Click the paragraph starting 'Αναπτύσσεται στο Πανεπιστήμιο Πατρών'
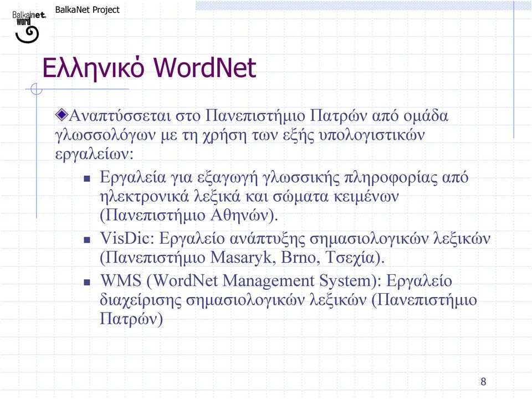Screen dimensions: 532x399 pyautogui.click(x=252, y=135)
